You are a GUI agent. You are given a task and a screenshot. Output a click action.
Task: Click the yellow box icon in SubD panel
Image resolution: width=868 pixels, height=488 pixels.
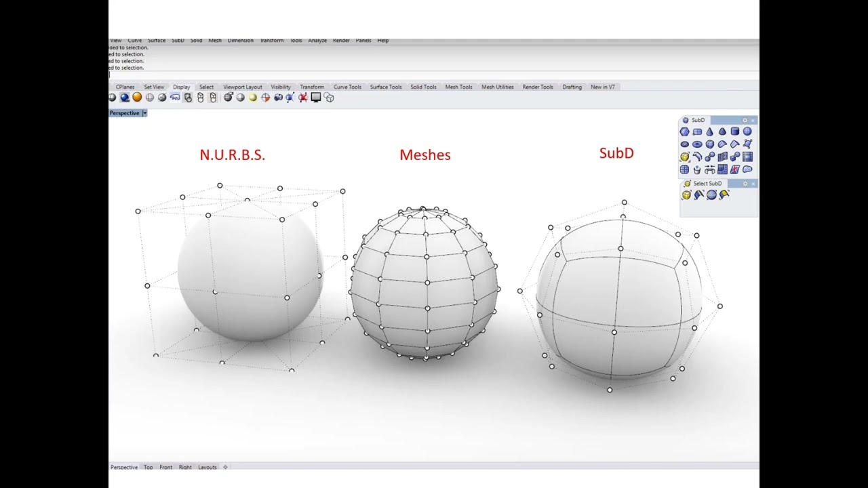click(684, 157)
